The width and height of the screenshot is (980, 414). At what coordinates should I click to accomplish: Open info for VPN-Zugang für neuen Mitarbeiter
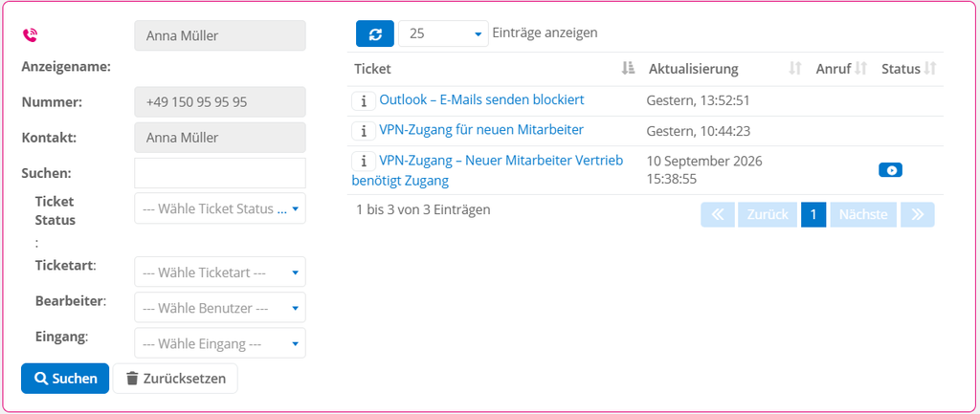tap(364, 130)
